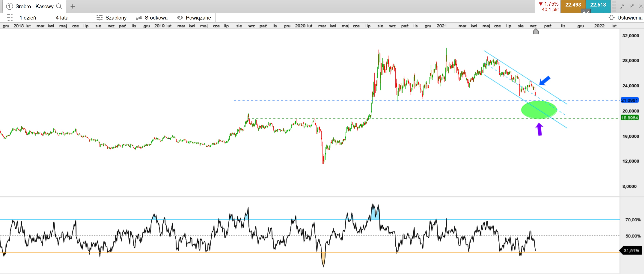
Task: Click the 1,75% change indicator
Action: pos(549,4)
